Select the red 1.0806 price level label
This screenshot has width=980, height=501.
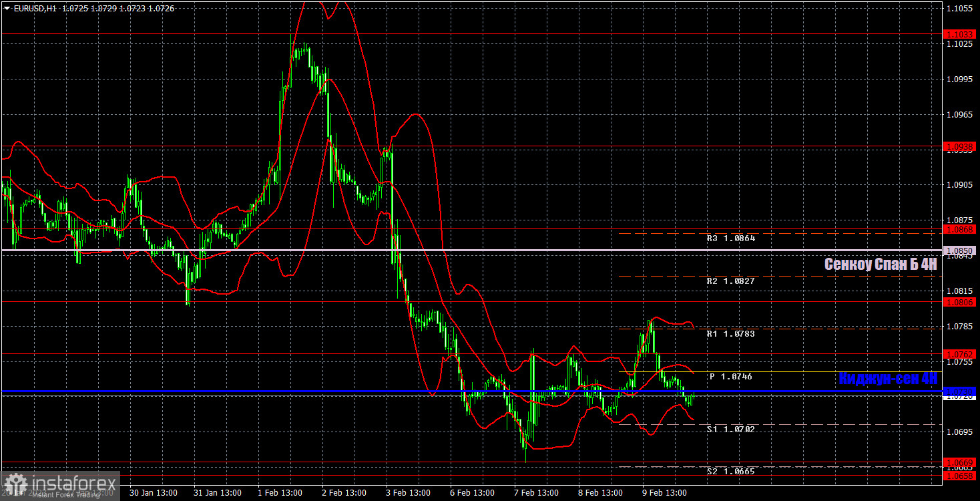959,302
